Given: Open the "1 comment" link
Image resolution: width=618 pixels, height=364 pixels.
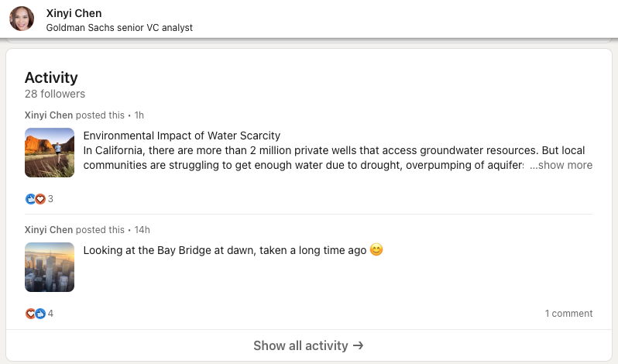Looking at the screenshot, I should 568,314.
